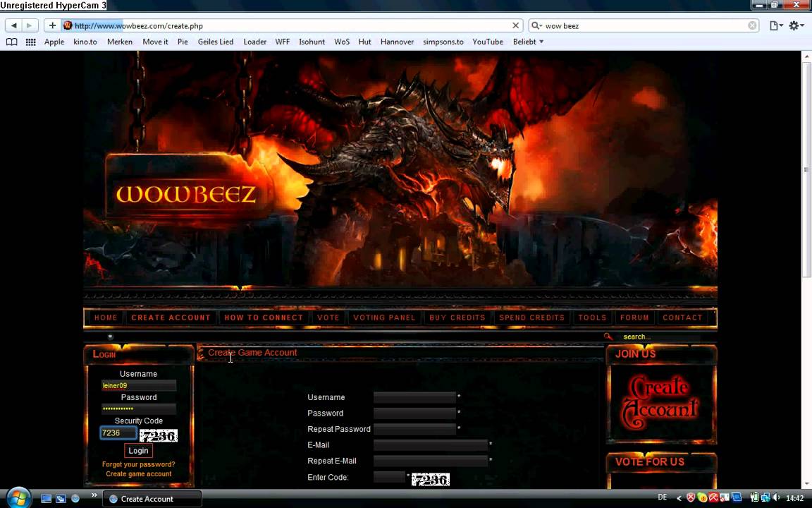Click the Repeat E-Mail field
812x508 pixels.
click(x=431, y=461)
